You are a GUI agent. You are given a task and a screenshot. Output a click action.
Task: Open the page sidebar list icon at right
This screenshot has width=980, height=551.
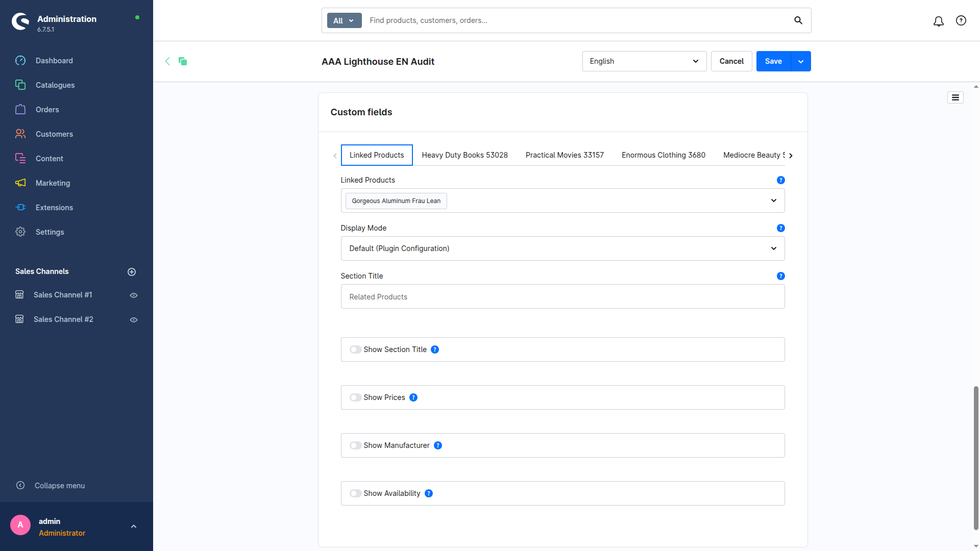coord(955,97)
